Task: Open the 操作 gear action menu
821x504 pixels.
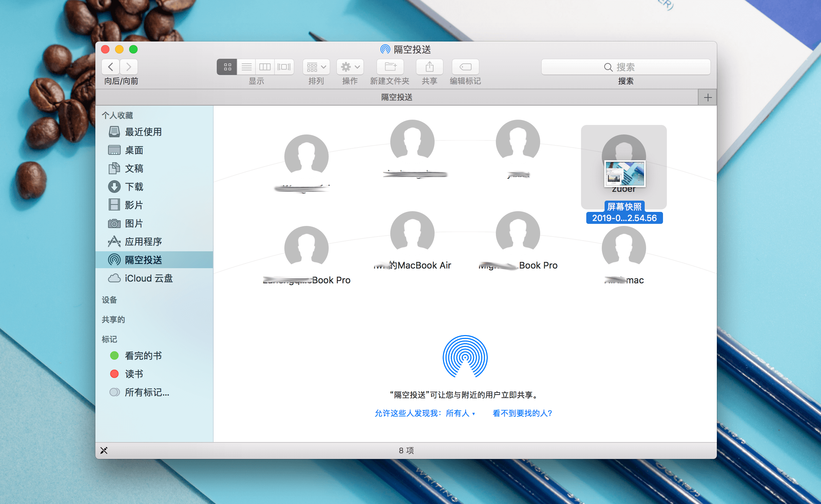Action: (x=350, y=67)
